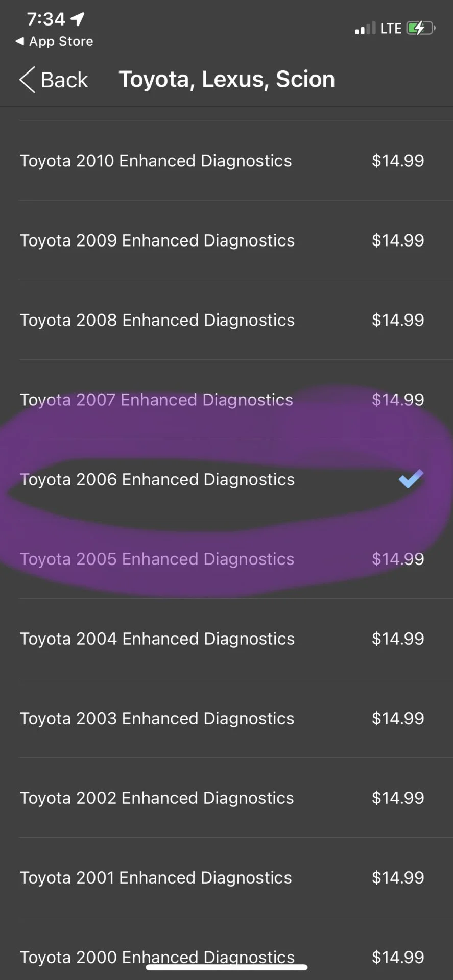
Task: Tap the home indicator bar
Action: pos(226,967)
